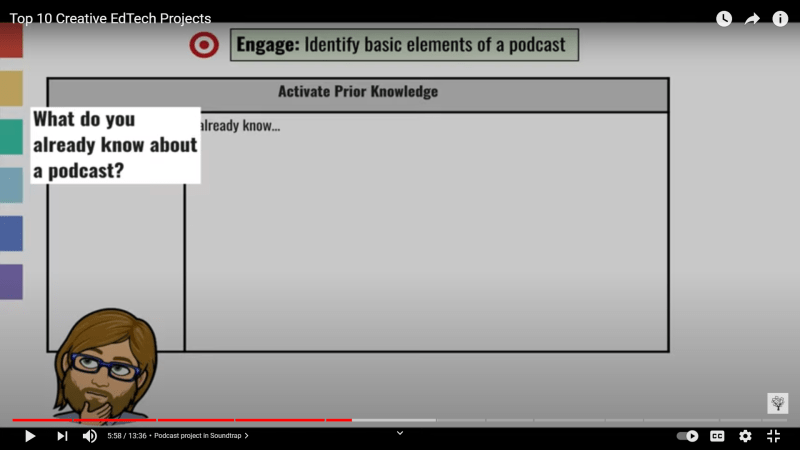Open 'Top 10 Creative EdTech Projects' title link

pos(110,19)
